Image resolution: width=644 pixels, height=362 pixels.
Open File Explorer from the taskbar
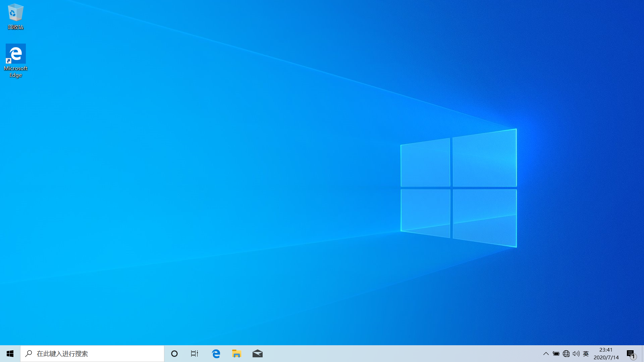(237, 354)
